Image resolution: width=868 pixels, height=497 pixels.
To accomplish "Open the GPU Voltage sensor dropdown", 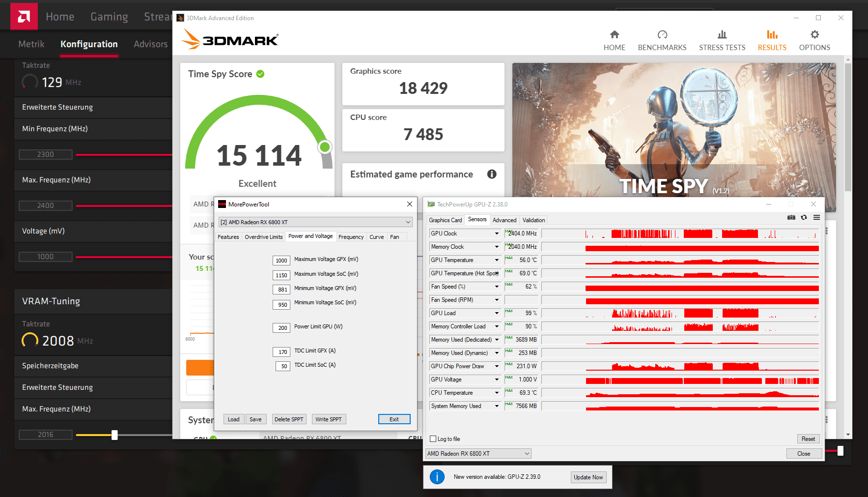I will point(497,380).
